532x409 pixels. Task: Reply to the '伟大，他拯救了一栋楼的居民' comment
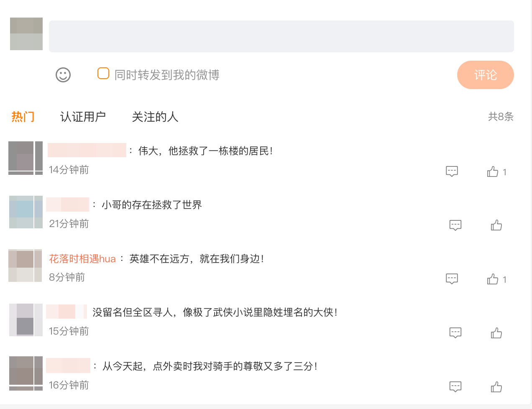point(452,171)
